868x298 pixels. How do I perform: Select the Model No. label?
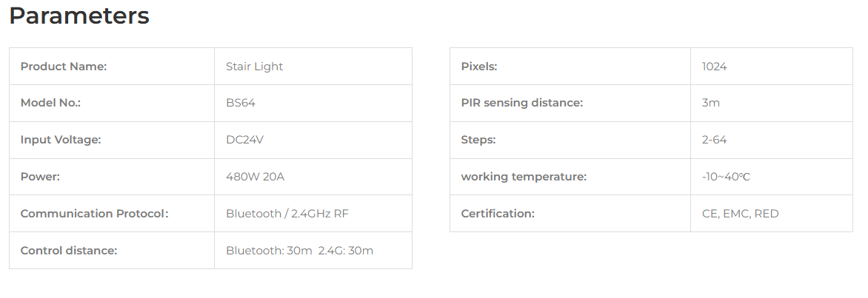pos(50,103)
